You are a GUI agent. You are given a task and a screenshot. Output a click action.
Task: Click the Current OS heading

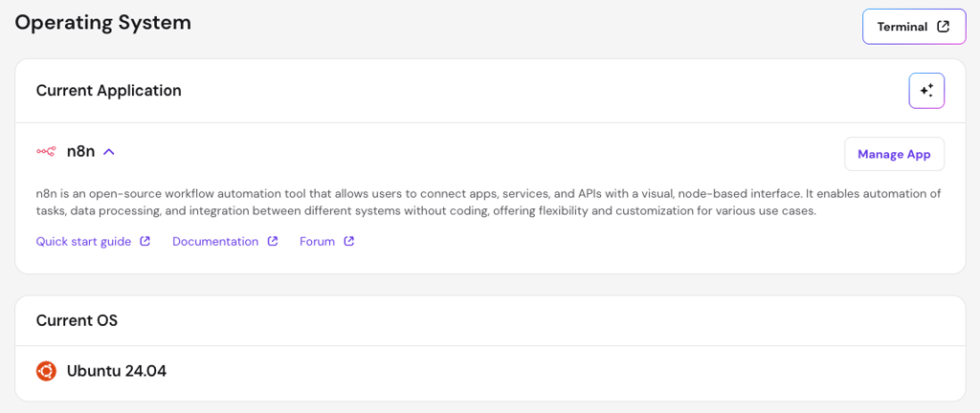click(x=77, y=320)
